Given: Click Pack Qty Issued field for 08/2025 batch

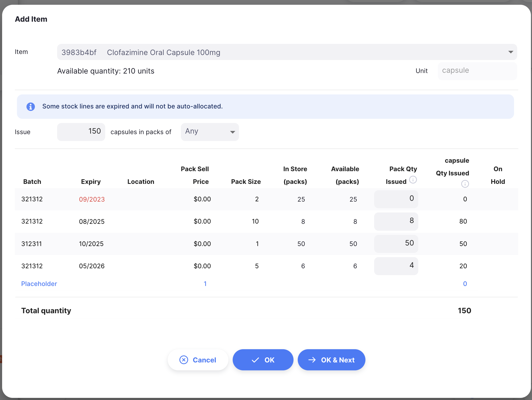Looking at the screenshot, I should click(396, 221).
